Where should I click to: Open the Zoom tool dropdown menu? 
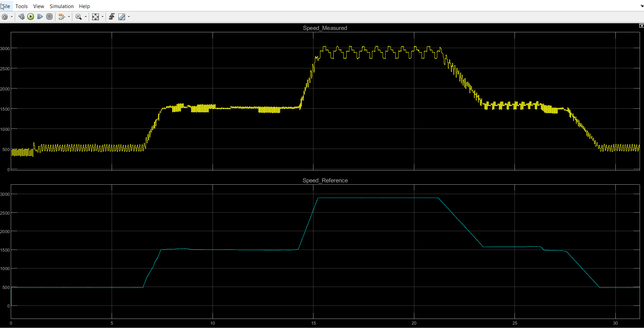click(x=85, y=16)
